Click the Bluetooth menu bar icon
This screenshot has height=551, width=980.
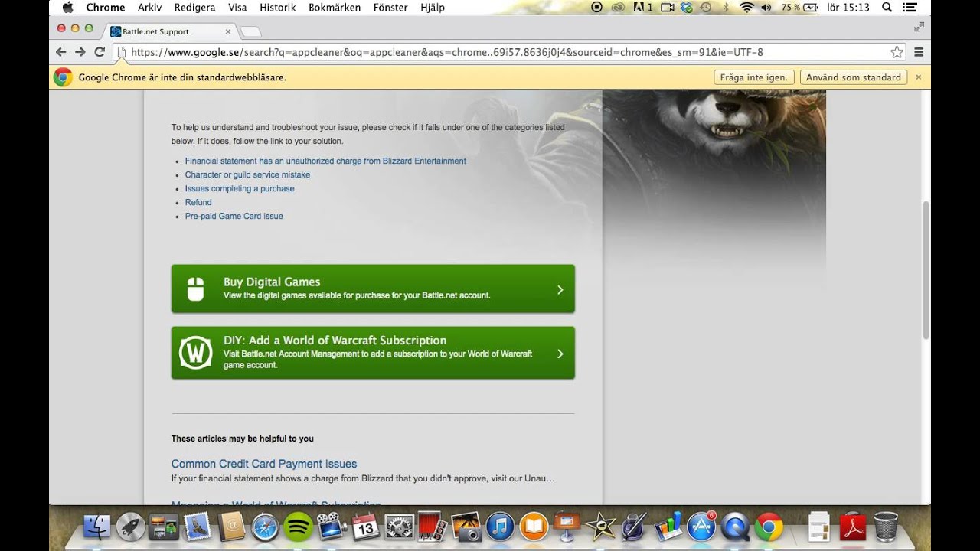point(726,8)
